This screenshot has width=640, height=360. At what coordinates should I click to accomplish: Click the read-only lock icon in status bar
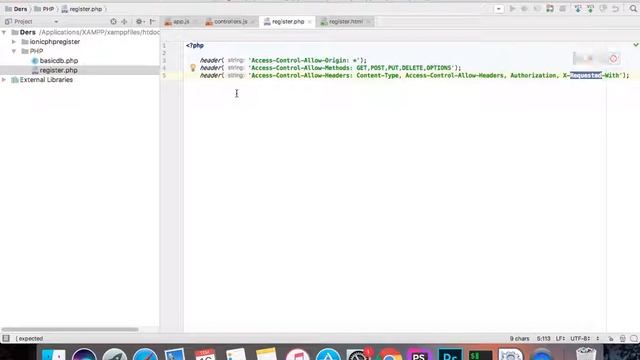611,338
